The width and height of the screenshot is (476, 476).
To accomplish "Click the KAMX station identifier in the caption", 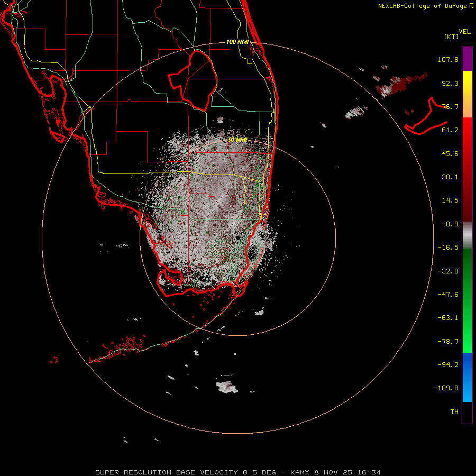I will pyautogui.click(x=300, y=472).
